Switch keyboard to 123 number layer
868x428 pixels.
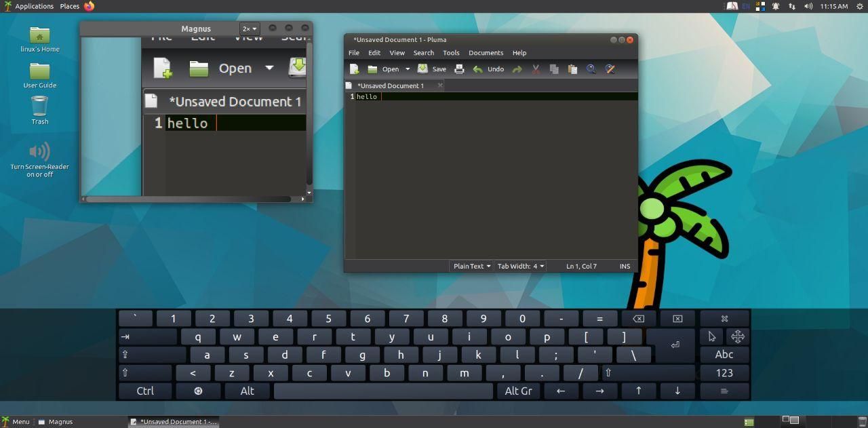[x=724, y=372]
